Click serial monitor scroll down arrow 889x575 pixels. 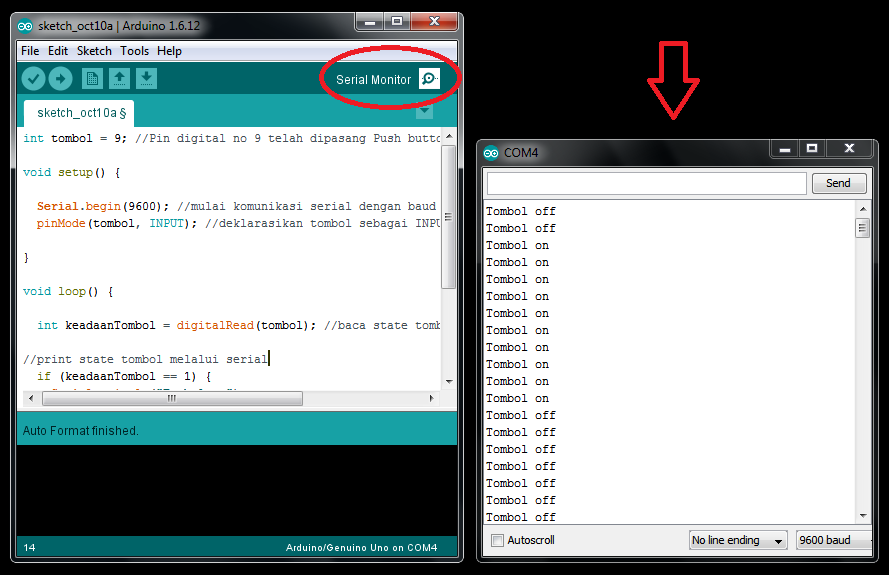[863, 515]
